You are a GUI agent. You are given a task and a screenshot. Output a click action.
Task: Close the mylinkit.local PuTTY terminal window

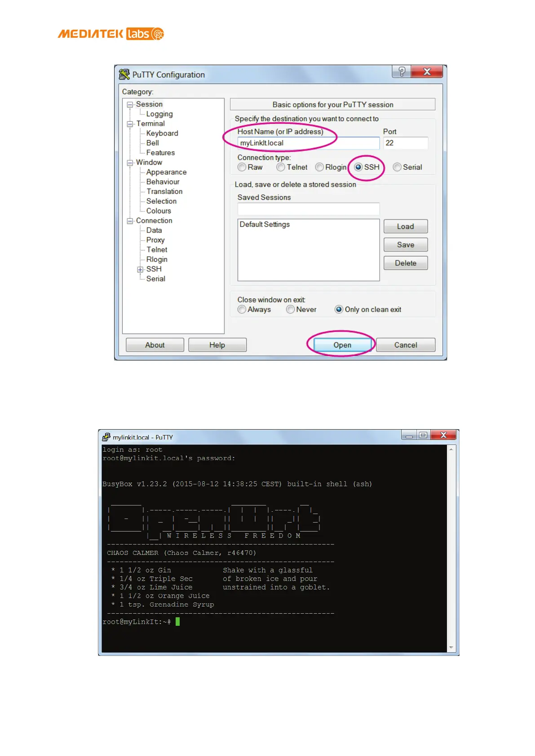tap(443, 435)
